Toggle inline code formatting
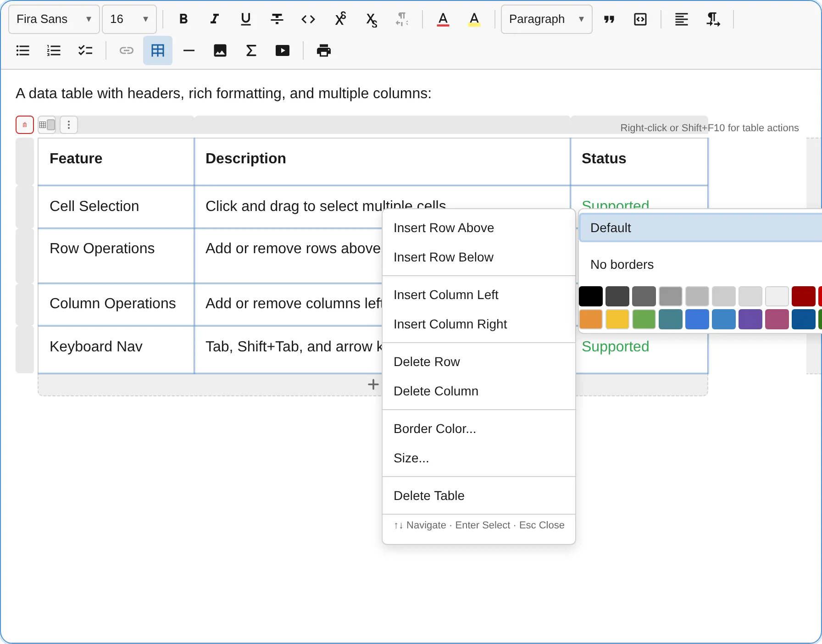Screen dimensions: 822x644 (x=308, y=19)
